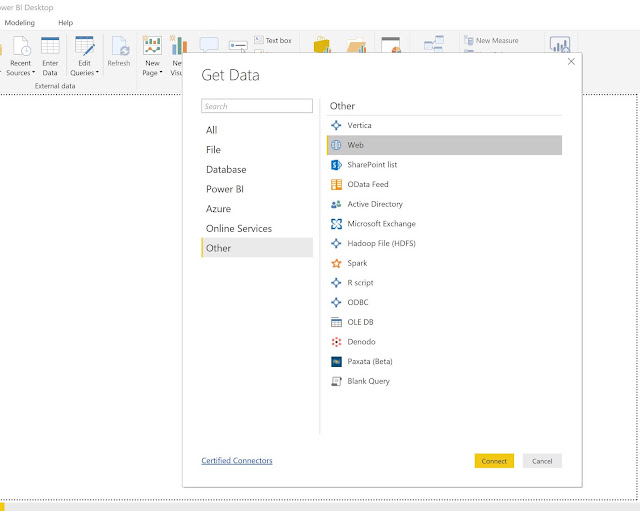Image resolution: width=640 pixels, height=511 pixels.
Task: Select the Database category
Action: 257,169
